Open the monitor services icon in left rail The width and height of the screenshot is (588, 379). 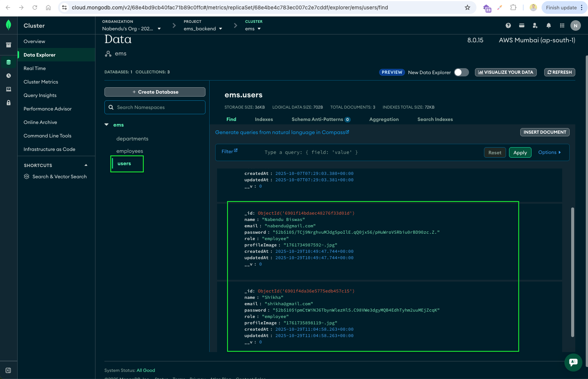point(9,89)
